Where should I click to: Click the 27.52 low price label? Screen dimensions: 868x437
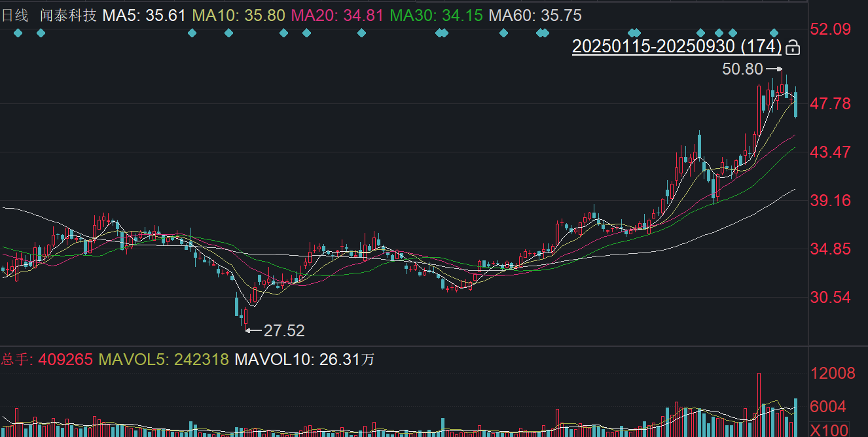tap(284, 330)
